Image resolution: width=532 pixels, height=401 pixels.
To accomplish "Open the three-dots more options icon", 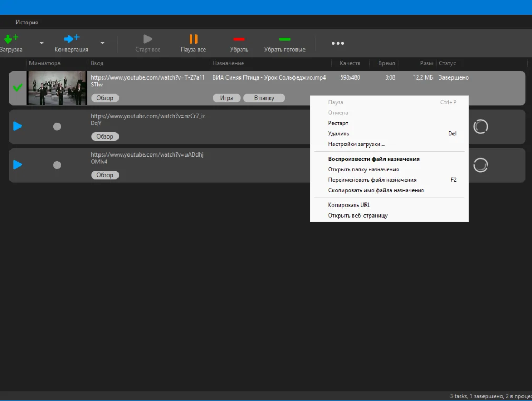I will tap(338, 43).
